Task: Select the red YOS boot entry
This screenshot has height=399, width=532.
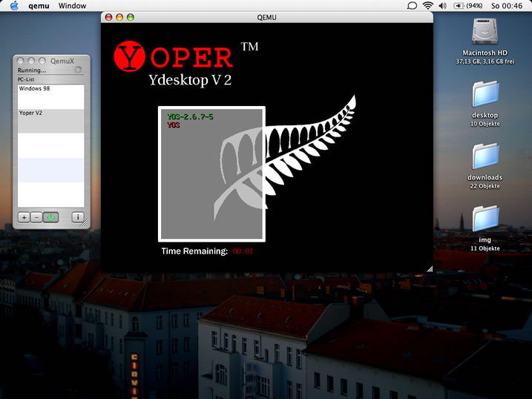Action: tap(174, 125)
